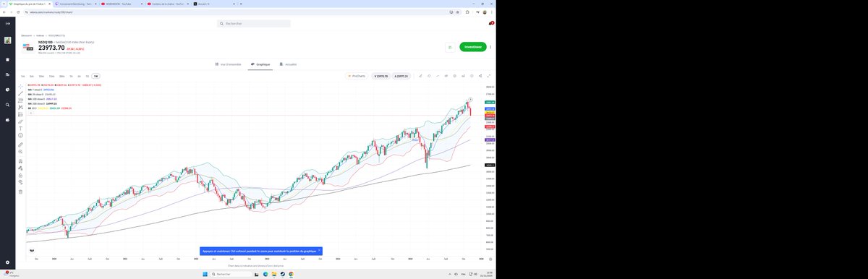Screen dimensions: 868x279
Task: Click the A buy price button
Action: (401, 76)
